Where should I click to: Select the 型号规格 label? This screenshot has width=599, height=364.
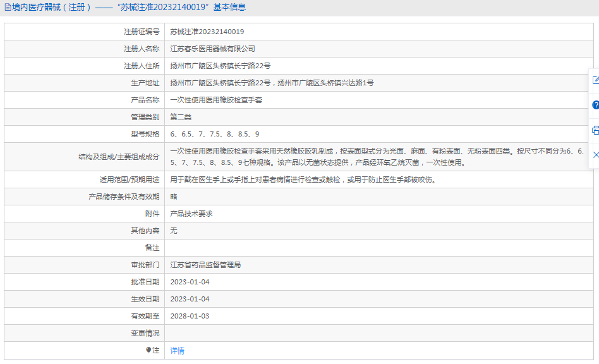[x=145, y=134]
